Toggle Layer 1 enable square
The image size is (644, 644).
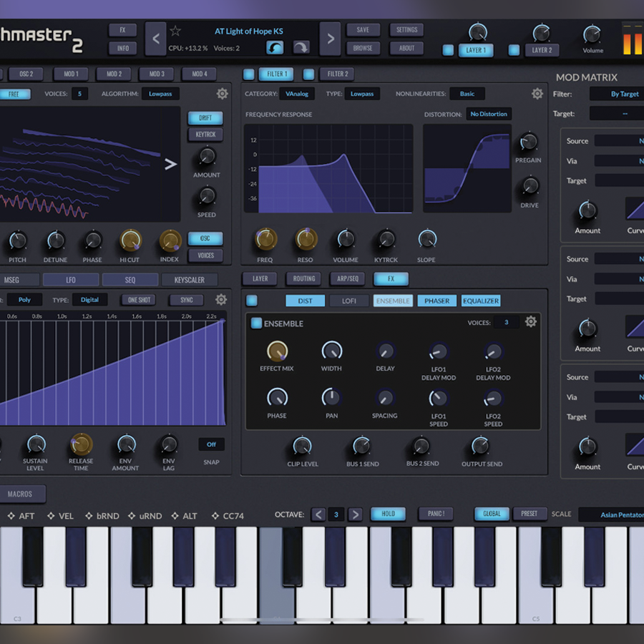(x=448, y=50)
